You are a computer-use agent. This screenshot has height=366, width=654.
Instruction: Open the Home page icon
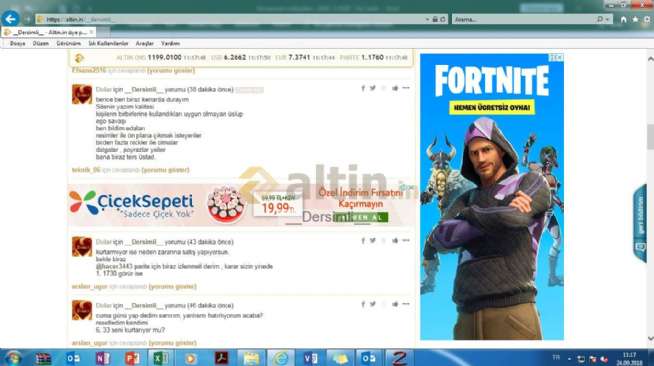click(624, 19)
